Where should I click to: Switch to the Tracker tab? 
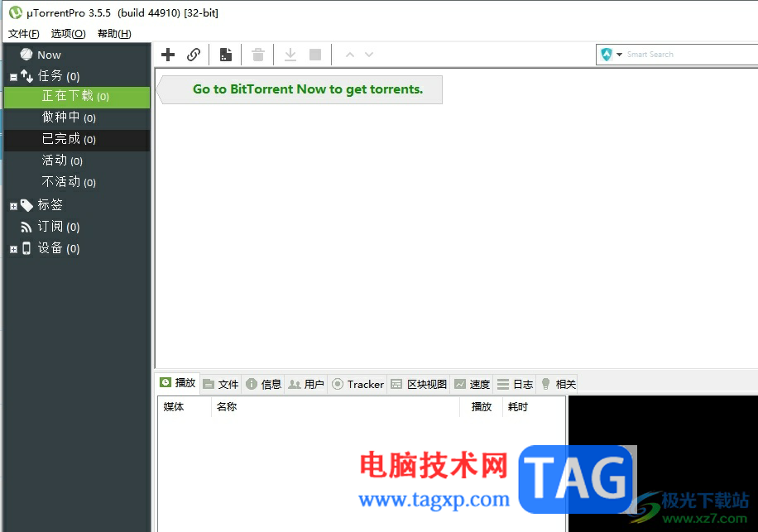point(357,384)
